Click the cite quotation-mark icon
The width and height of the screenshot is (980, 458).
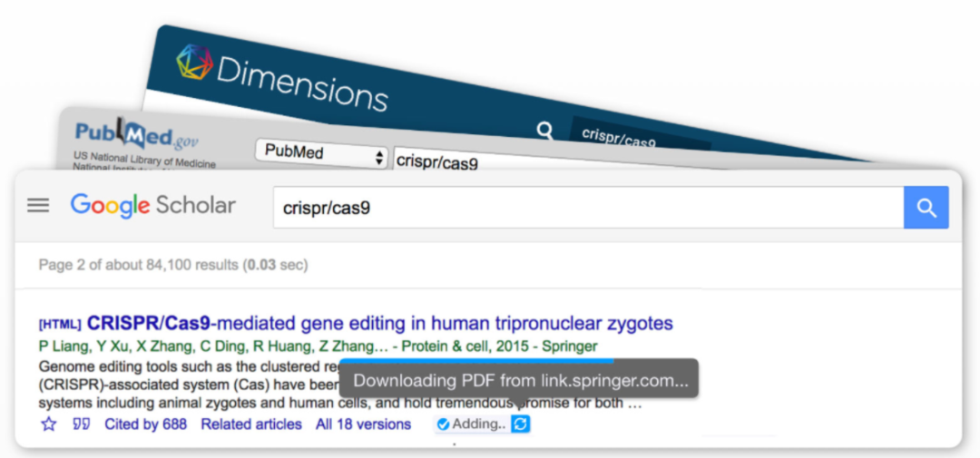pos(82,424)
